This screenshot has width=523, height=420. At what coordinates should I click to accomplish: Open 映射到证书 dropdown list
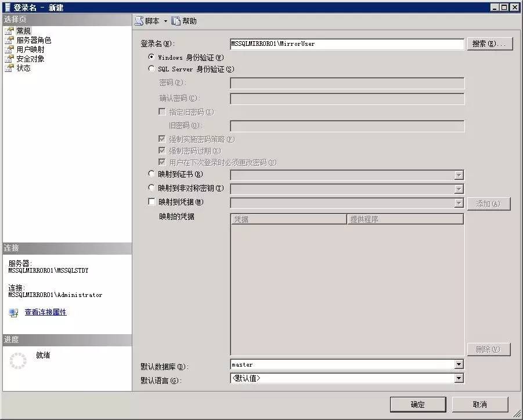tap(459, 175)
